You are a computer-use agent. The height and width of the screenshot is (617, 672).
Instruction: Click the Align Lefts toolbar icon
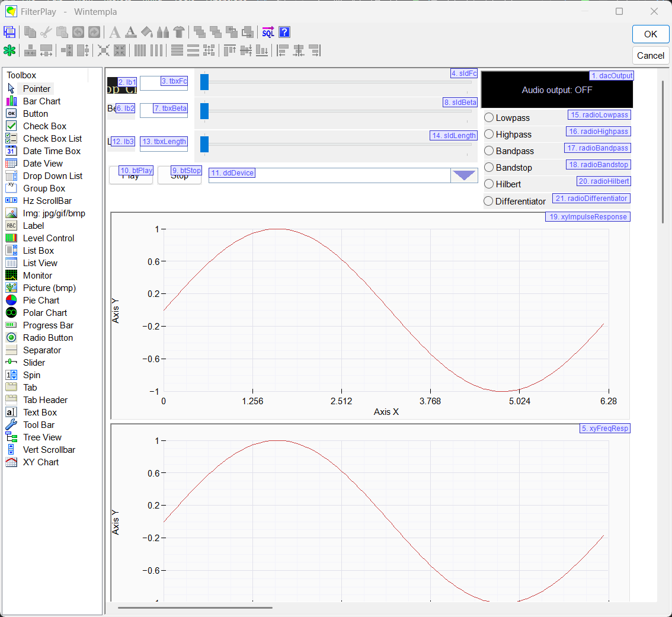[x=283, y=50]
